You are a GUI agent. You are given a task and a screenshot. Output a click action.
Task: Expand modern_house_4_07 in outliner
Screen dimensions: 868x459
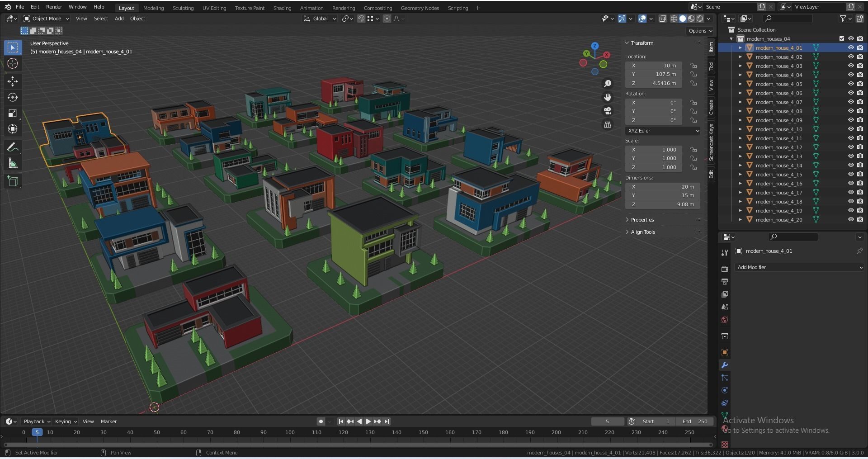coord(741,102)
